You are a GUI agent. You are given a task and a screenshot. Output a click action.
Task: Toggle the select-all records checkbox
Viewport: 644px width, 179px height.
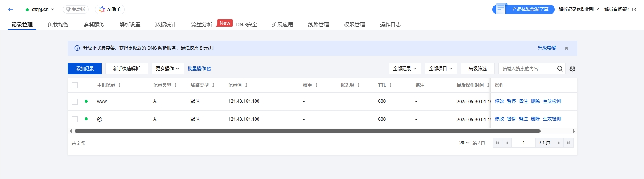pos(75,85)
